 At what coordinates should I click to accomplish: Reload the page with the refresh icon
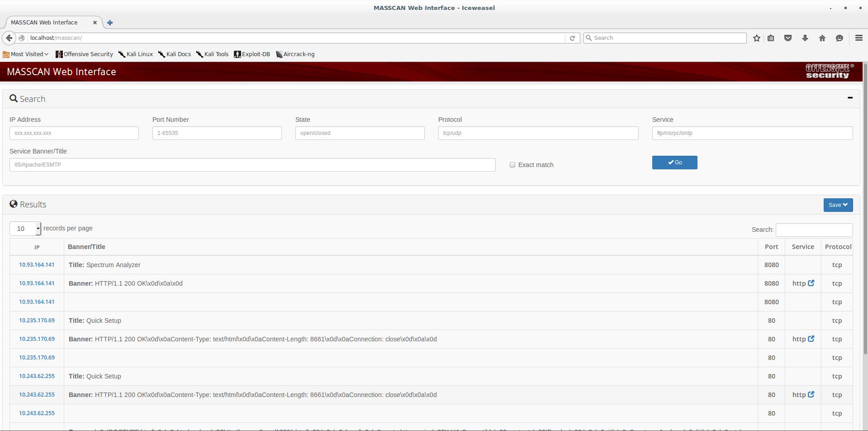tap(572, 38)
